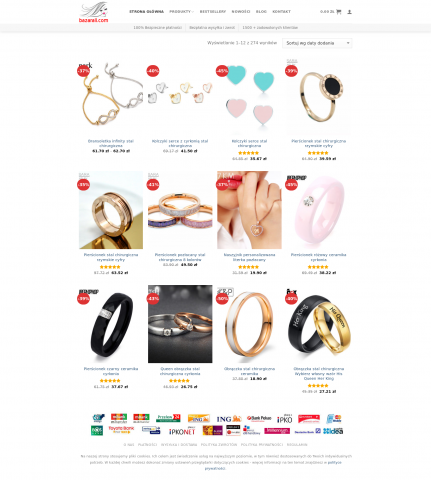
Task: Go to Nowości in the navigation
Action: pyautogui.click(x=241, y=12)
